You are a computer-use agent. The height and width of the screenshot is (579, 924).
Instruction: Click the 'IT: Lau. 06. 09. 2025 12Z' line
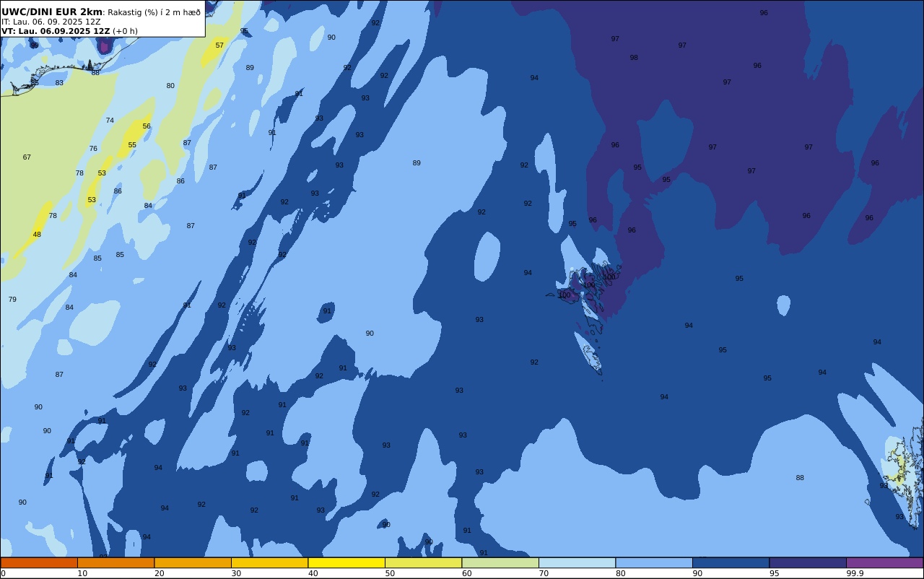click(x=51, y=22)
